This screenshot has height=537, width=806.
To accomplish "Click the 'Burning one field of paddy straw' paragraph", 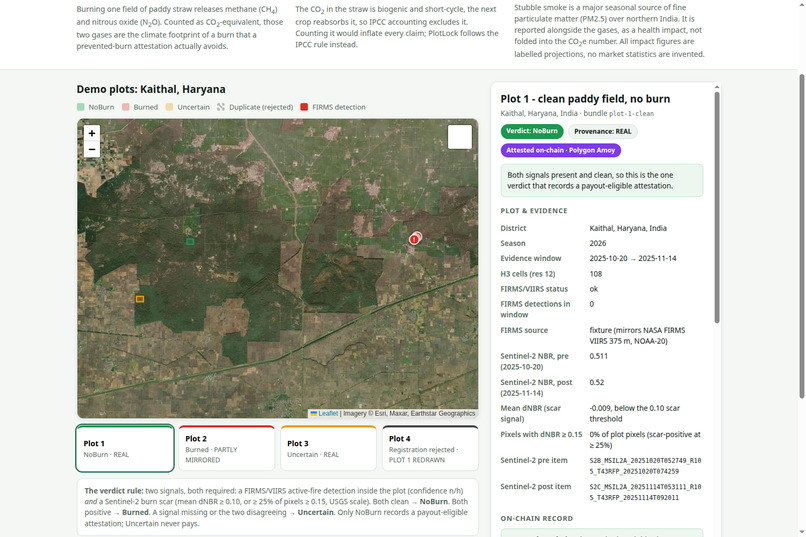I will 180,28.
